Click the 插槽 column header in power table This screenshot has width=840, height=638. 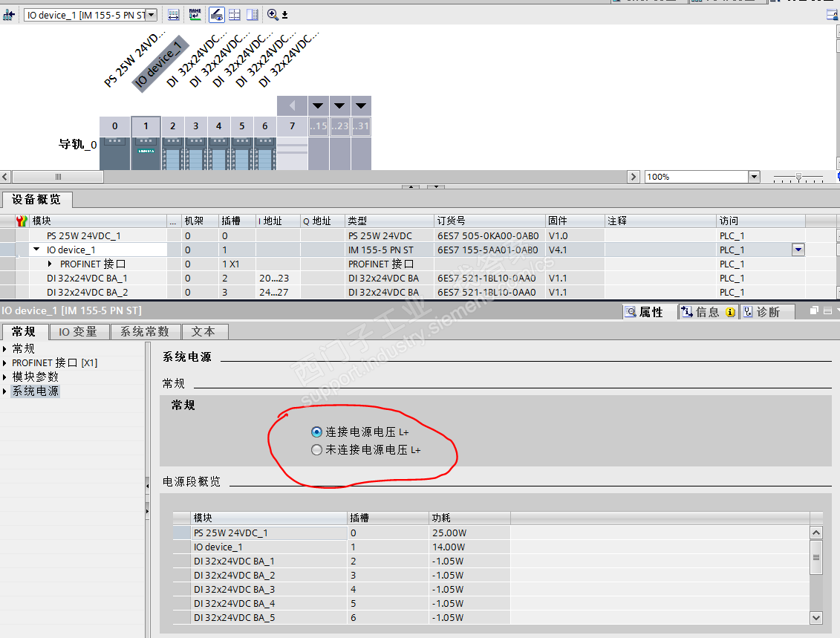(388, 518)
